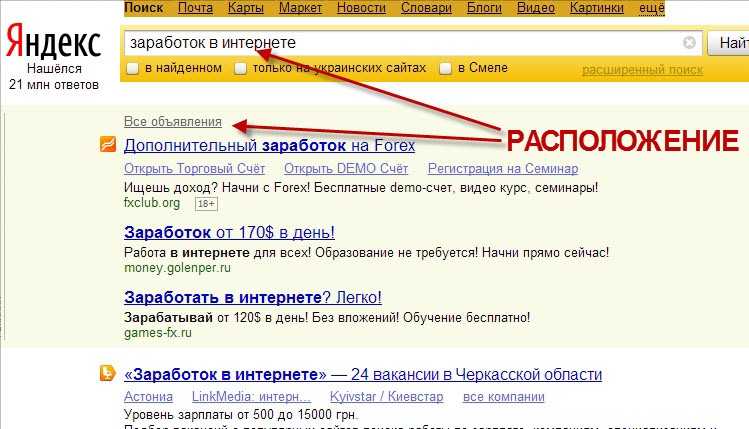The width and height of the screenshot is (749, 429).
Task: Click 'Зарабатывай от 120$ в день!' description
Action: coord(327,317)
